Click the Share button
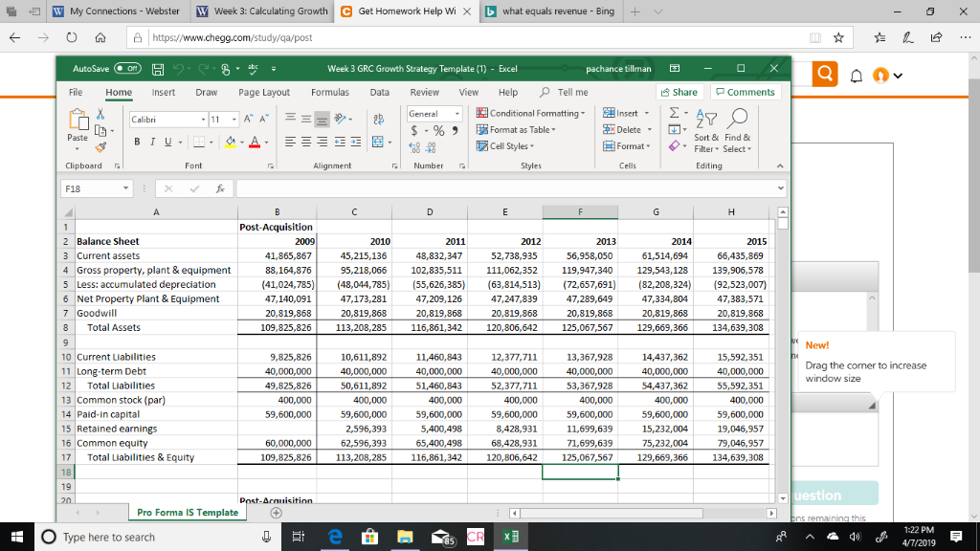This screenshot has height=551, width=980. click(679, 92)
